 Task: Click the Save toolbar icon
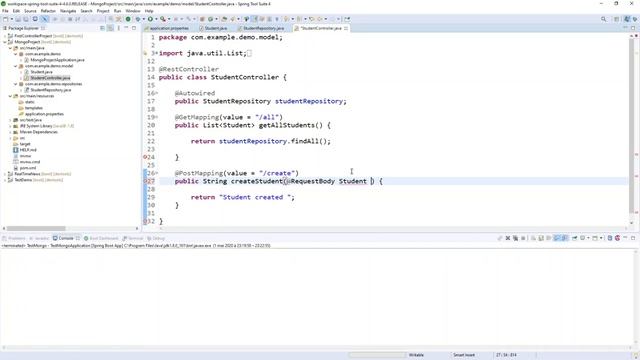[18, 19]
